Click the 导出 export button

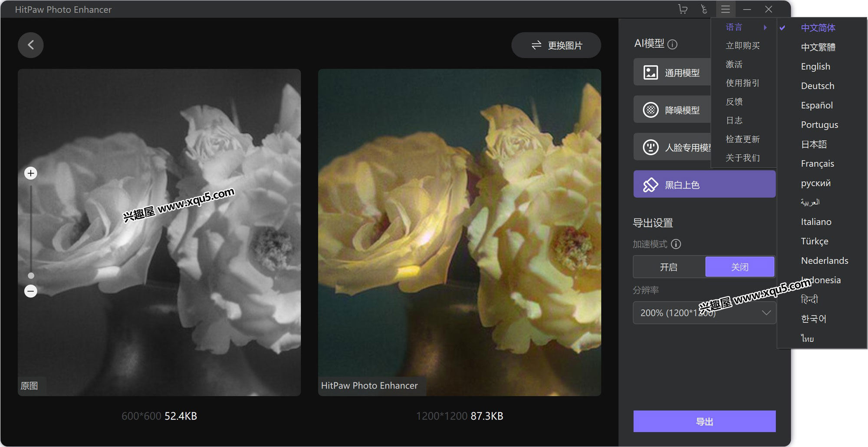(704, 421)
